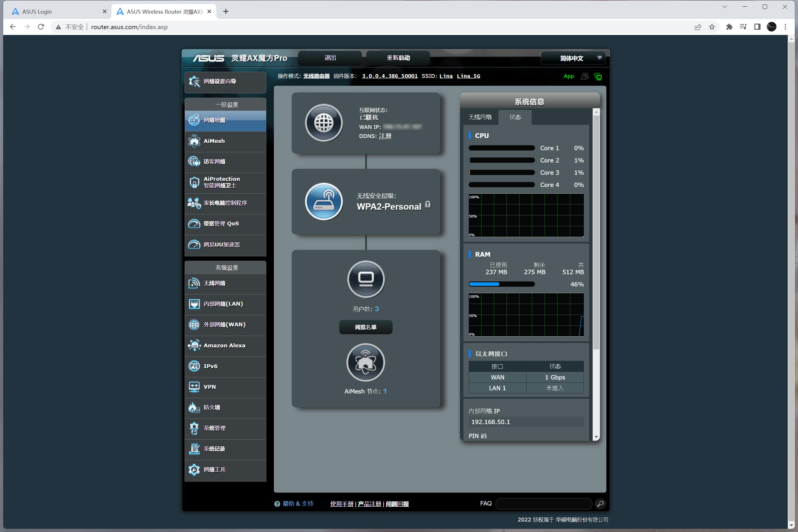Click the client computer monitor icon
This screenshot has width=798, height=532.
[x=366, y=279]
